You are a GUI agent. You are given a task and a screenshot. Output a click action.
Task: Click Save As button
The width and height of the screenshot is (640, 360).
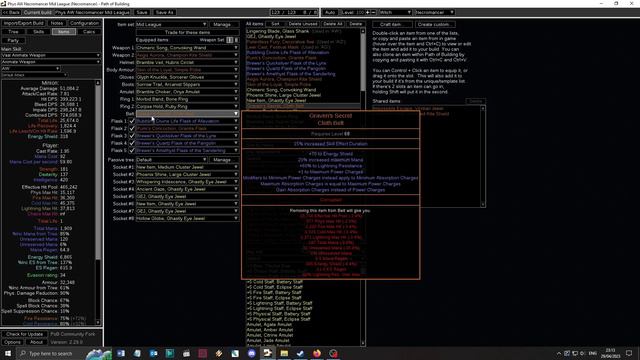[x=164, y=12]
